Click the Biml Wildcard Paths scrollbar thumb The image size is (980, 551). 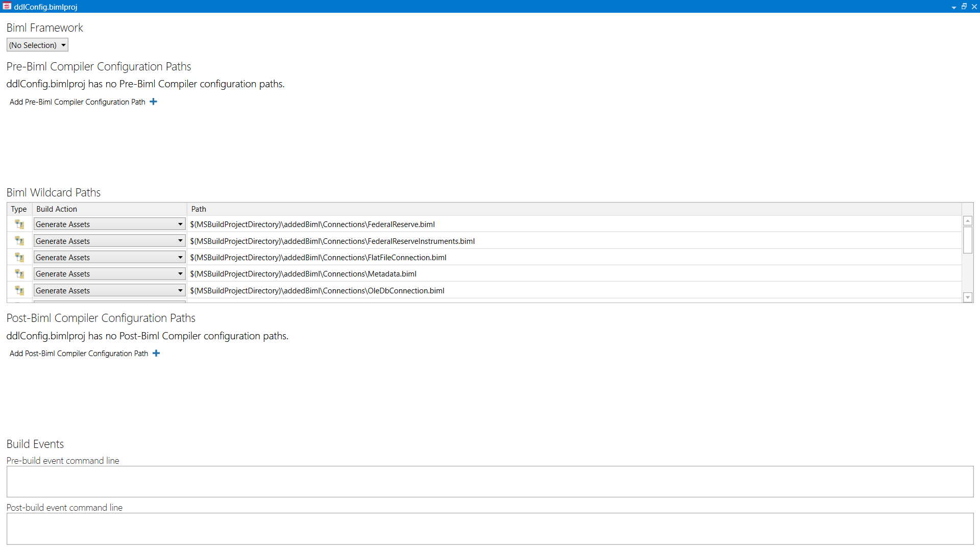pos(968,239)
